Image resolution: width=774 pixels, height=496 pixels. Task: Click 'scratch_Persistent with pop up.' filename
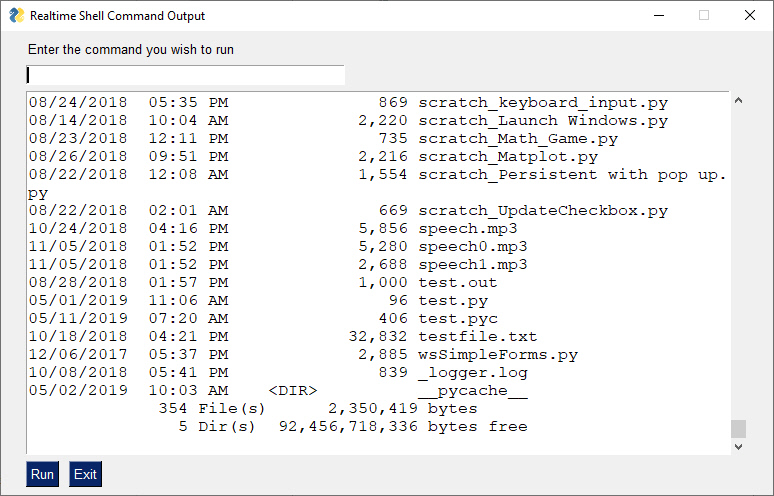click(x=573, y=175)
